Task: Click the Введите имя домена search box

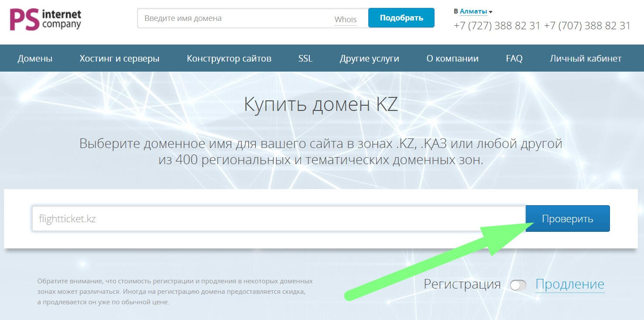Action: 218,18
